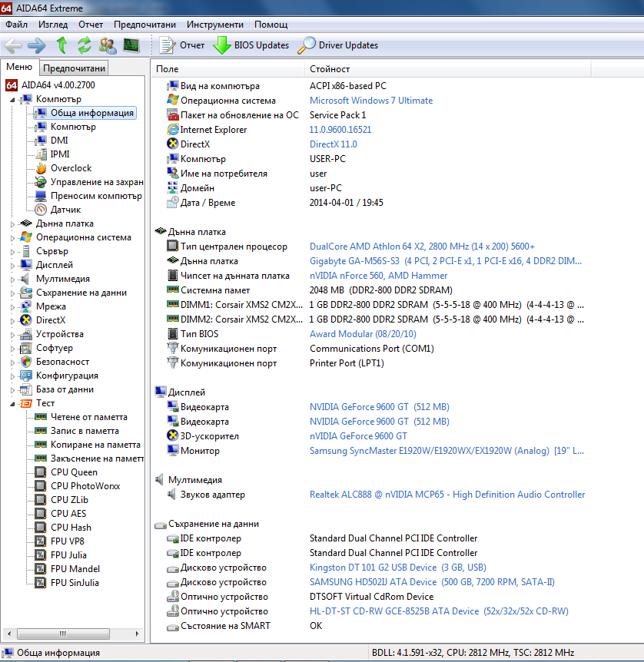
Task: Select the FPU SinJulia benchmark
Action: tap(75, 583)
